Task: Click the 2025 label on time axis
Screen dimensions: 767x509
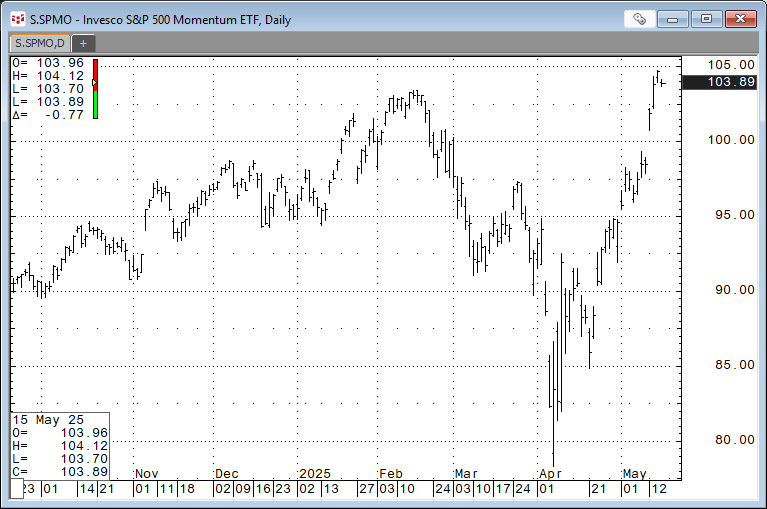Action: pos(314,473)
